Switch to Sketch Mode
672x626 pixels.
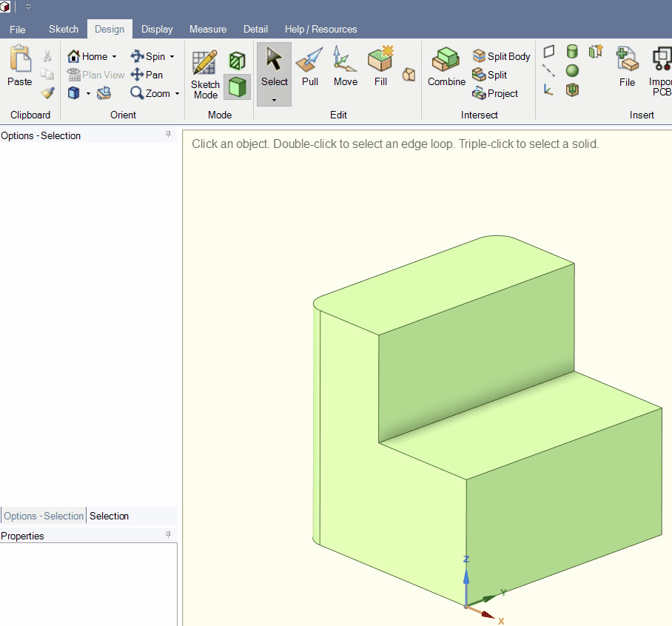205,75
